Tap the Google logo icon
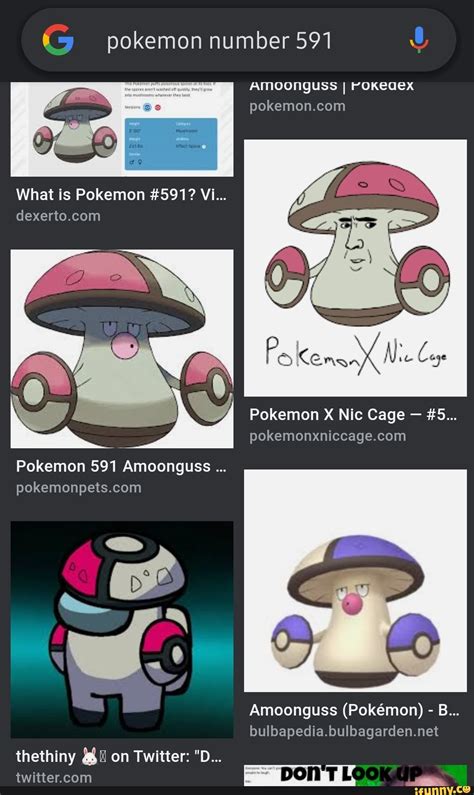 (58, 40)
